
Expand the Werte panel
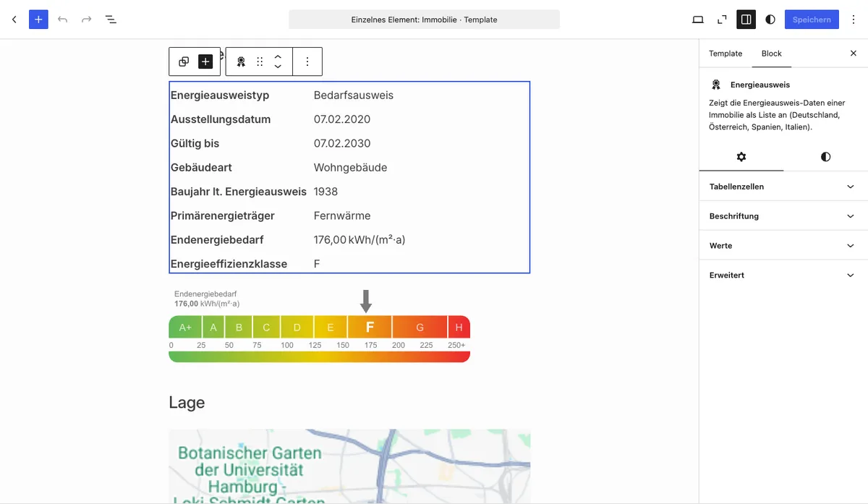pyautogui.click(x=783, y=246)
